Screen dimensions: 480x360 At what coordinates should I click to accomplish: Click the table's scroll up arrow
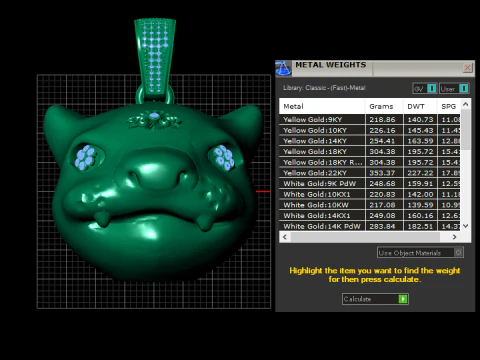pyautogui.click(x=466, y=104)
